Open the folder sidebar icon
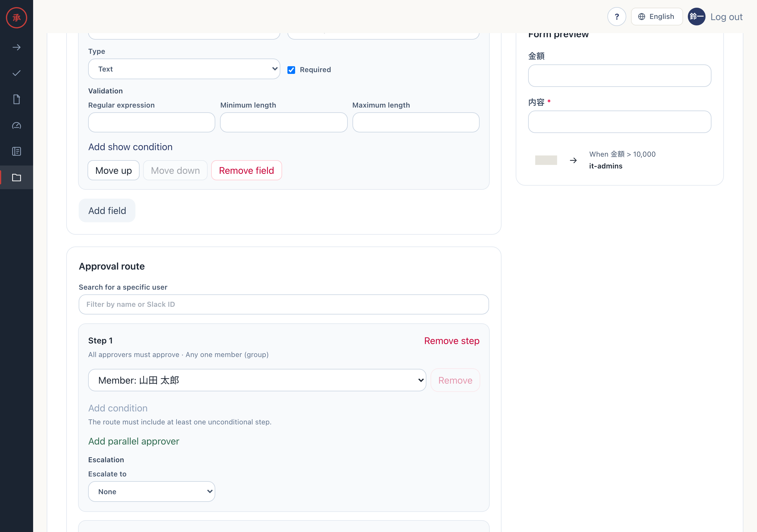Viewport: 757px width, 532px height. [17, 178]
